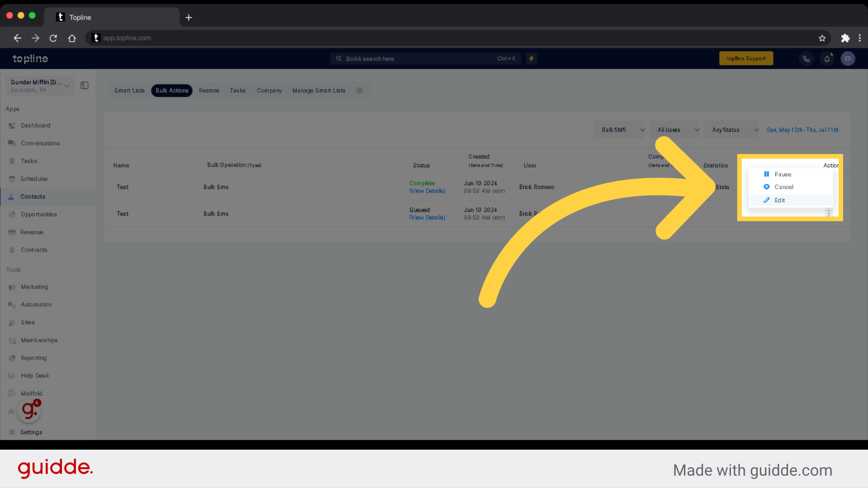868x488 pixels.
Task: Open Settings at bottom of sidebar
Action: click(x=32, y=432)
